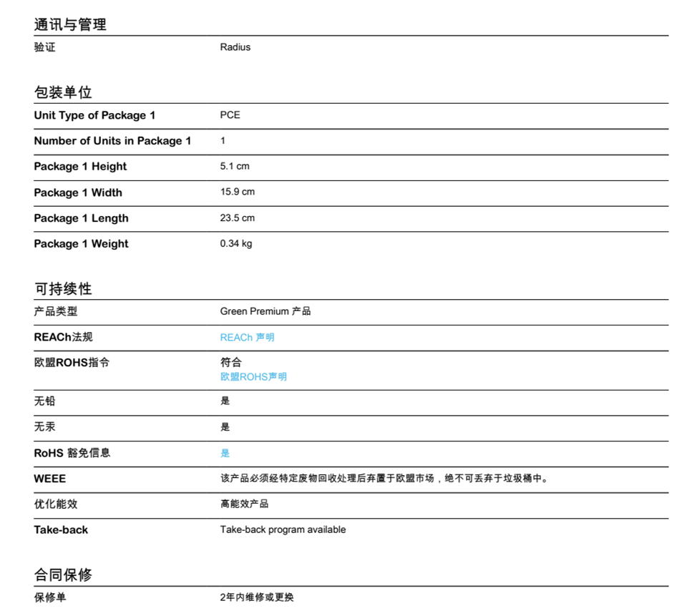Click the 可持续性 section heading
Image resolution: width=687 pixels, height=616 pixels.
coord(63,289)
